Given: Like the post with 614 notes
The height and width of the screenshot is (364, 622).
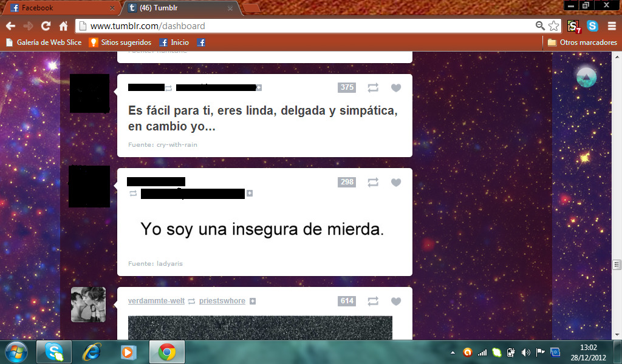Looking at the screenshot, I should tap(396, 302).
